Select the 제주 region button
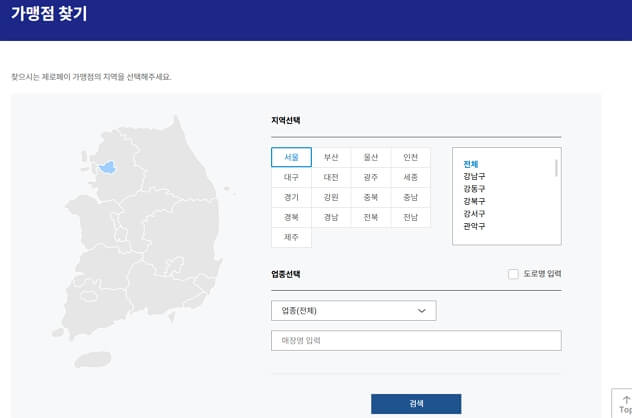This screenshot has width=632, height=418. 291,237
